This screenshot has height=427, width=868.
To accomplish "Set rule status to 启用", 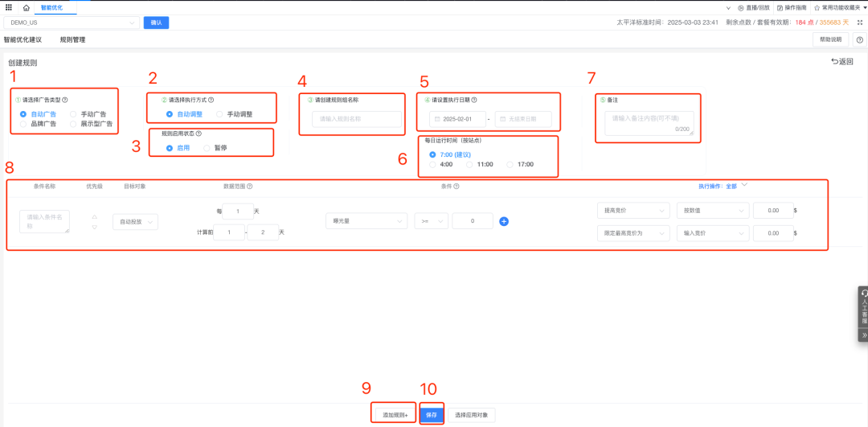I will pyautogui.click(x=170, y=148).
